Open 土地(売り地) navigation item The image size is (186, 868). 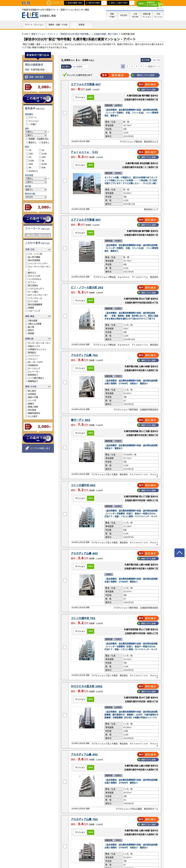pyautogui.click(x=135, y=15)
